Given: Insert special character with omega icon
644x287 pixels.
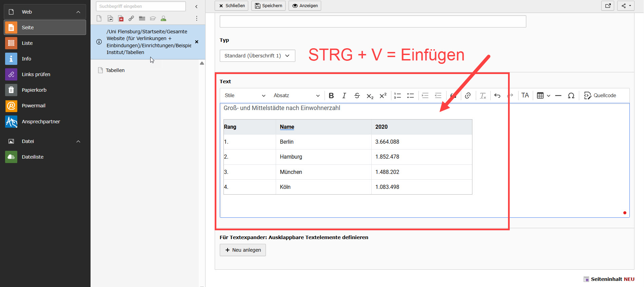Looking at the screenshot, I should coord(571,95).
